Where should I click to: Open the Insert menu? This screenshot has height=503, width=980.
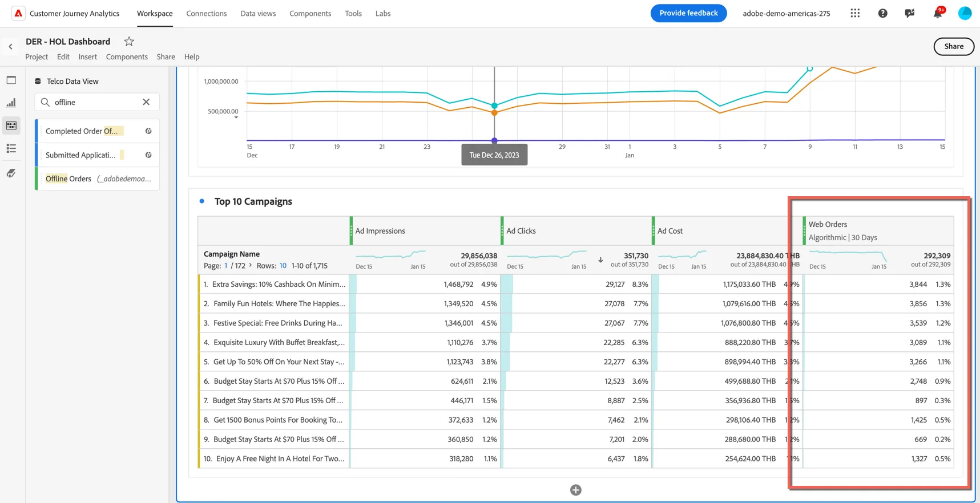[88, 56]
